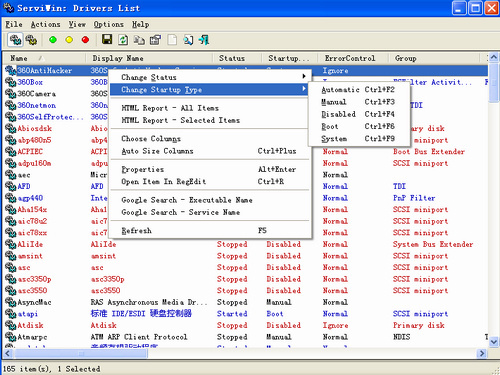
Task: Expand the Change Status submenu
Action: [210, 77]
